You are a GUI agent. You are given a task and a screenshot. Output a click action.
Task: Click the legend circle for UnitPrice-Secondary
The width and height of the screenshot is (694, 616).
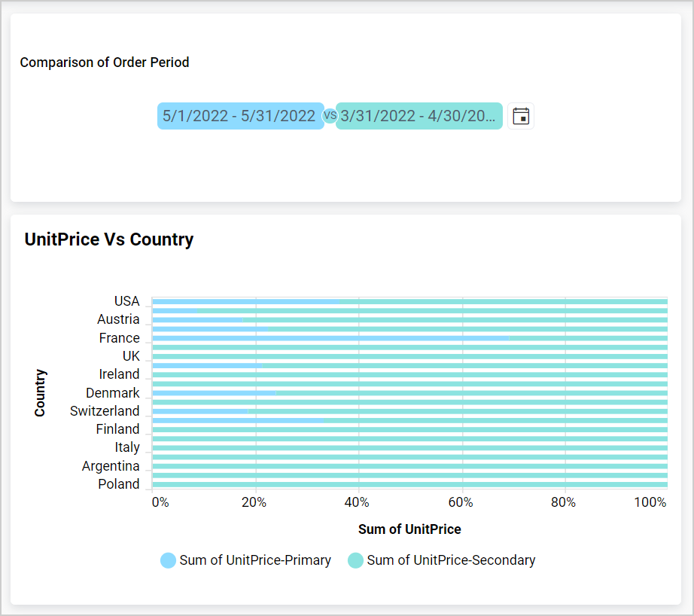[355, 560]
